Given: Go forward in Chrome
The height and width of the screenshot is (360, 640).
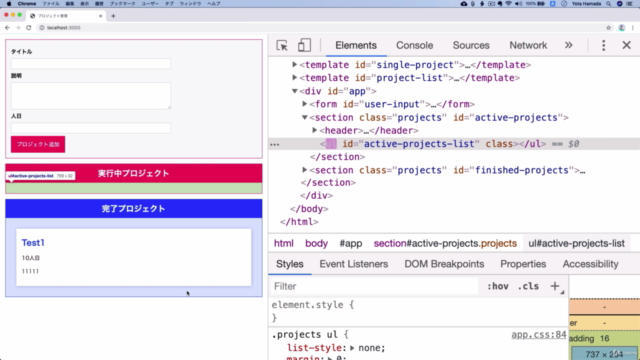Looking at the screenshot, I should [x=18, y=28].
